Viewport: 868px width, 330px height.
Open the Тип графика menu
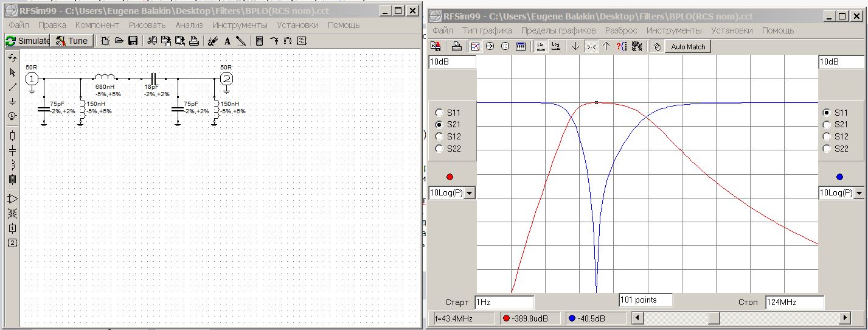(x=487, y=30)
